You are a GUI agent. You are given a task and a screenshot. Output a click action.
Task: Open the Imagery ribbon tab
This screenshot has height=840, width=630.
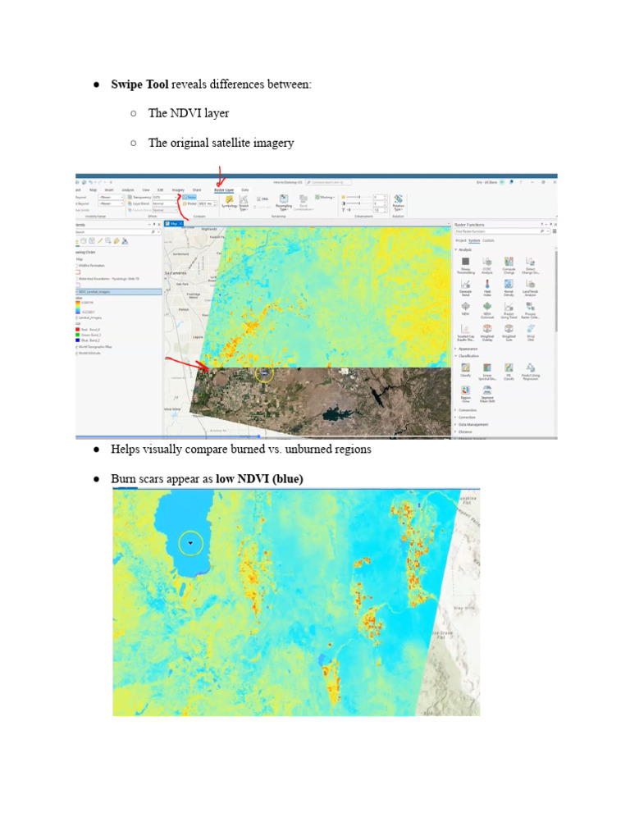click(178, 189)
